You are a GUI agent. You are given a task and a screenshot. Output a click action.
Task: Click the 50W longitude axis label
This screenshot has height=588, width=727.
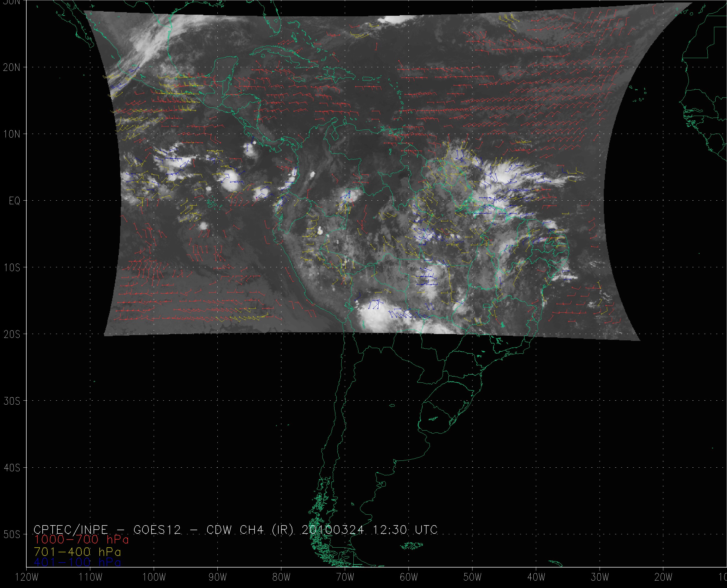[x=472, y=577]
